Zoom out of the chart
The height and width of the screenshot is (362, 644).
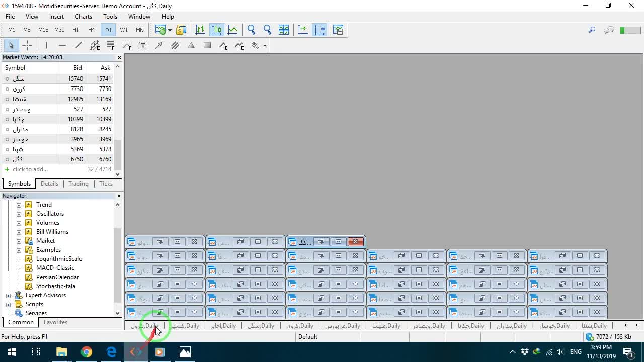tap(268, 30)
